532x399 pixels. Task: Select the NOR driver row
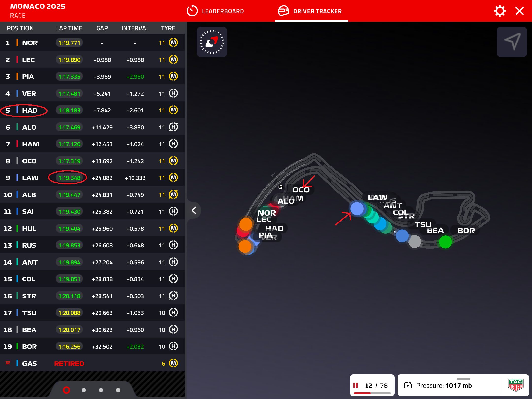pos(92,43)
